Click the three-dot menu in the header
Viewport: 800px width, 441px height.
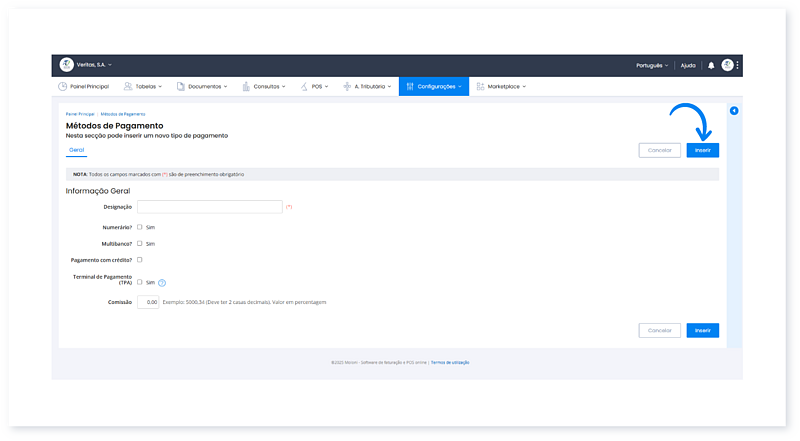click(x=738, y=65)
